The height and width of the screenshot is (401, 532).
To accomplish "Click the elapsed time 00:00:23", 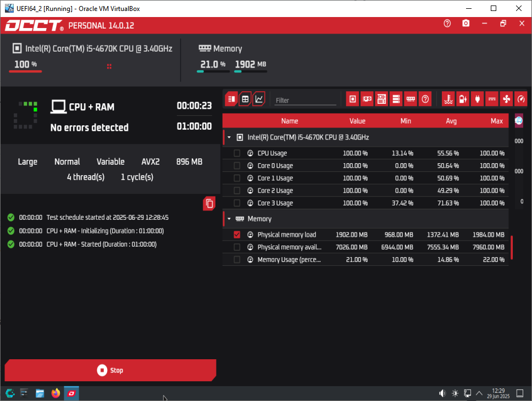I will coord(194,106).
